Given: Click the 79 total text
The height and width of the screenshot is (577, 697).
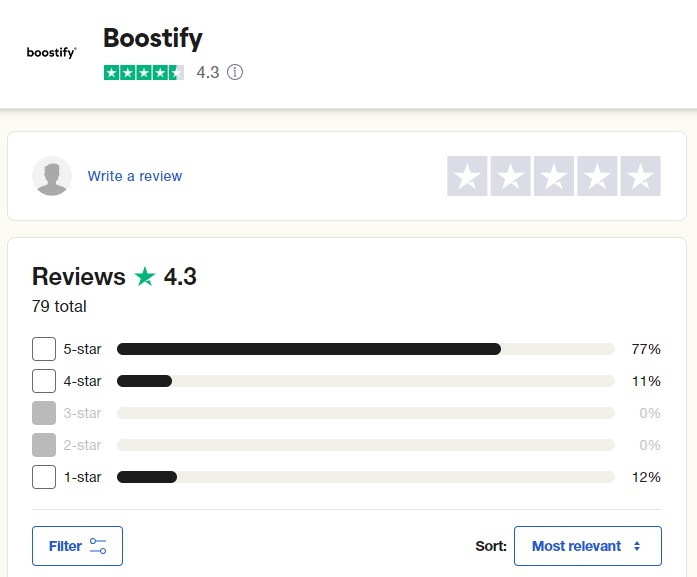Looking at the screenshot, I should (59, 307).
